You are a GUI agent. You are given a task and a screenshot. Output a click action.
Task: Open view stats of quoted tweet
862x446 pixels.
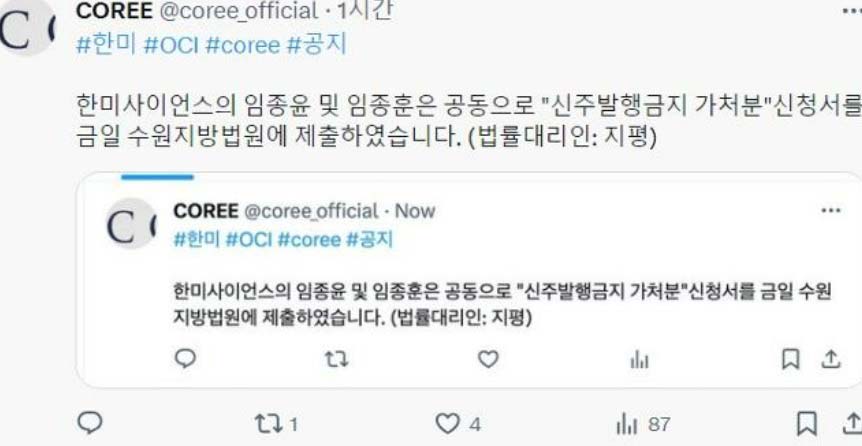click(x=639, y=361)
